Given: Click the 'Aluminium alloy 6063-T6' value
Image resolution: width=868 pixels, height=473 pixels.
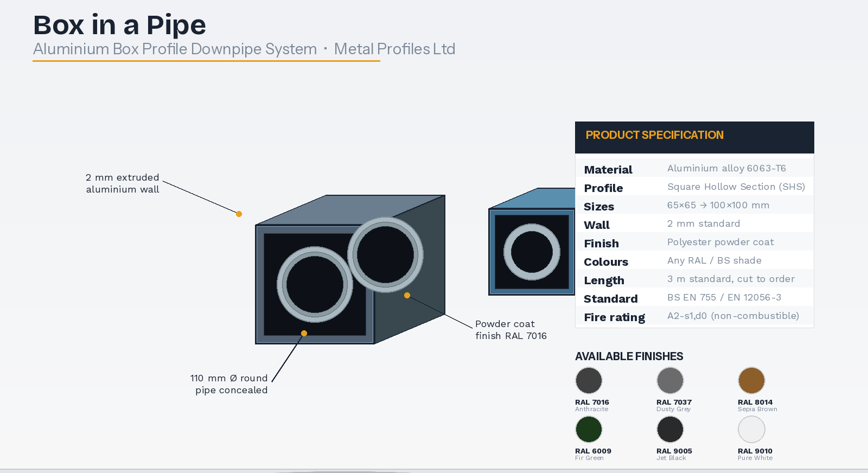Looking at the screenshot, I should [x=726, y=168].
